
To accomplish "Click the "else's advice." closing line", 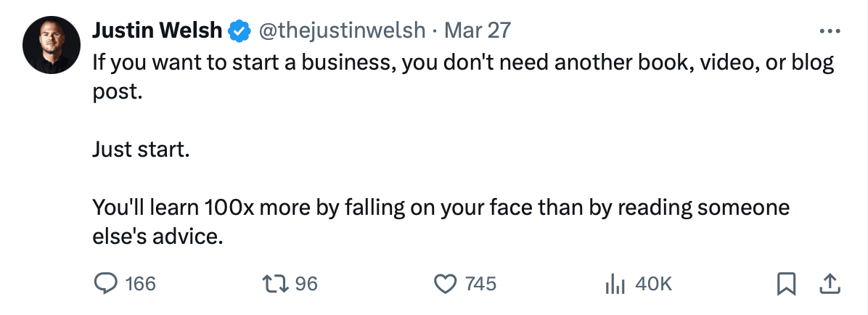I will (157, 237).
